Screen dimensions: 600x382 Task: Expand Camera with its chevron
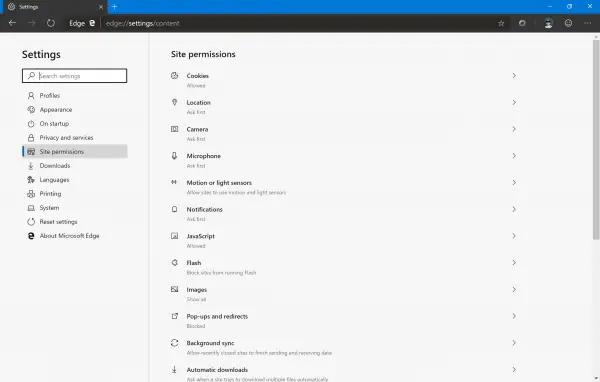(514, 129)
